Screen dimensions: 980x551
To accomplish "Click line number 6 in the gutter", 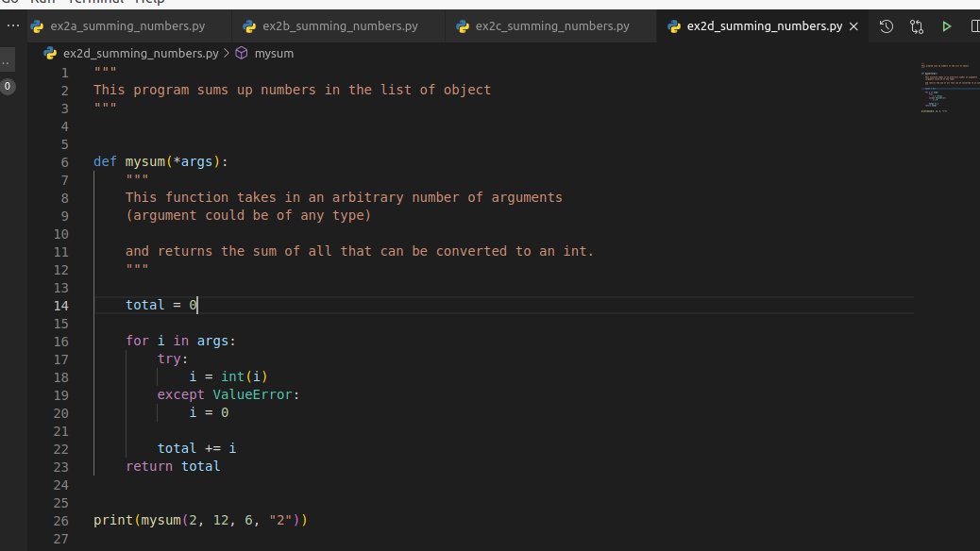I will point(65,162).
